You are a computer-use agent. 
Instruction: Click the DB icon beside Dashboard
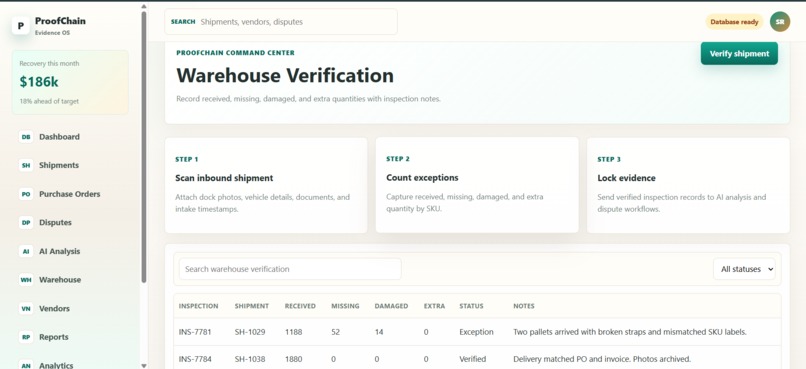click(x=26, y=137)
